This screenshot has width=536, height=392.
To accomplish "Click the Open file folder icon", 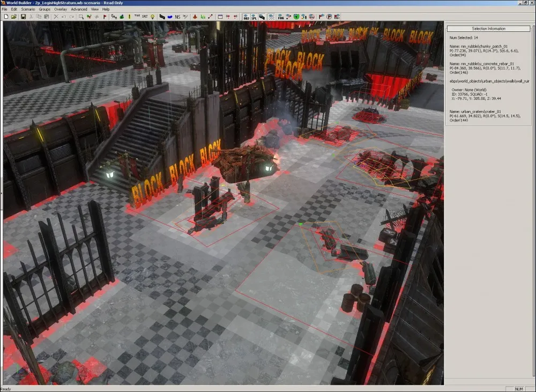I will (14, 17).
